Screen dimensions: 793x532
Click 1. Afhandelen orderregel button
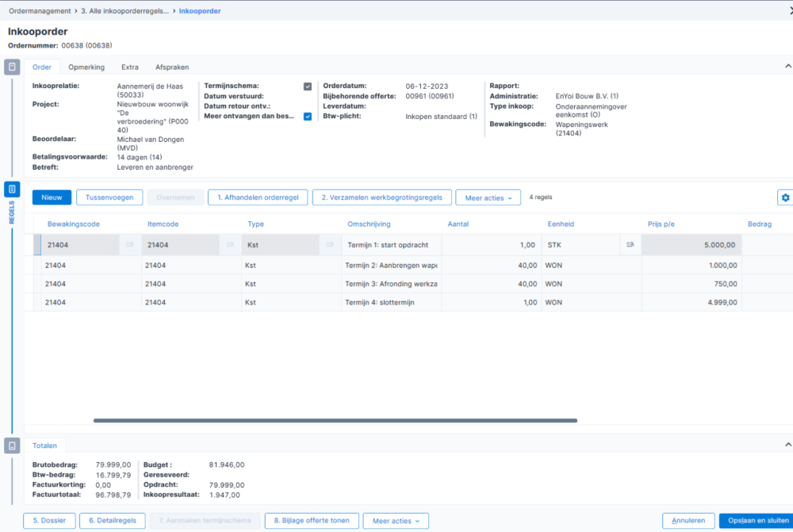click(258, 197)
